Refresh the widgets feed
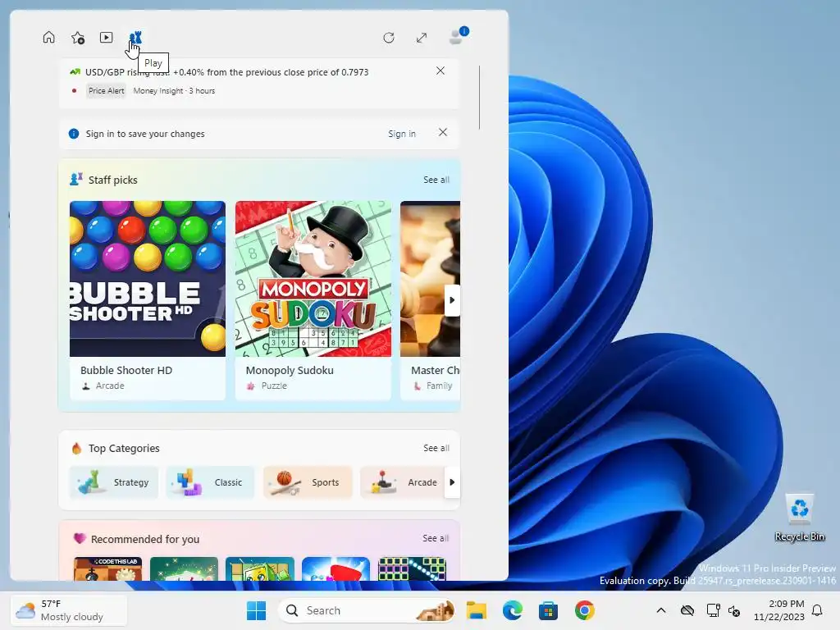This screenshot has height=630, width=840. (x=389, y=38)
